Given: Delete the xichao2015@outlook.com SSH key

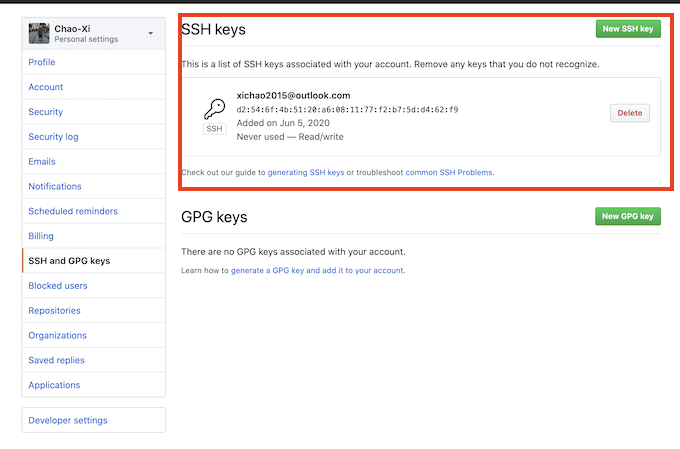Looking at the screenshot, I should pos(629,113).
